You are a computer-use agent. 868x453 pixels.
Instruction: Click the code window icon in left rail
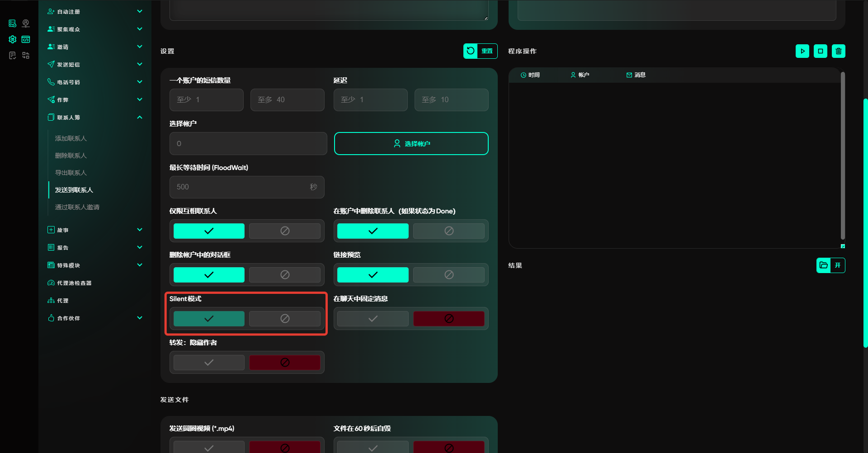(x=26, y=39)
